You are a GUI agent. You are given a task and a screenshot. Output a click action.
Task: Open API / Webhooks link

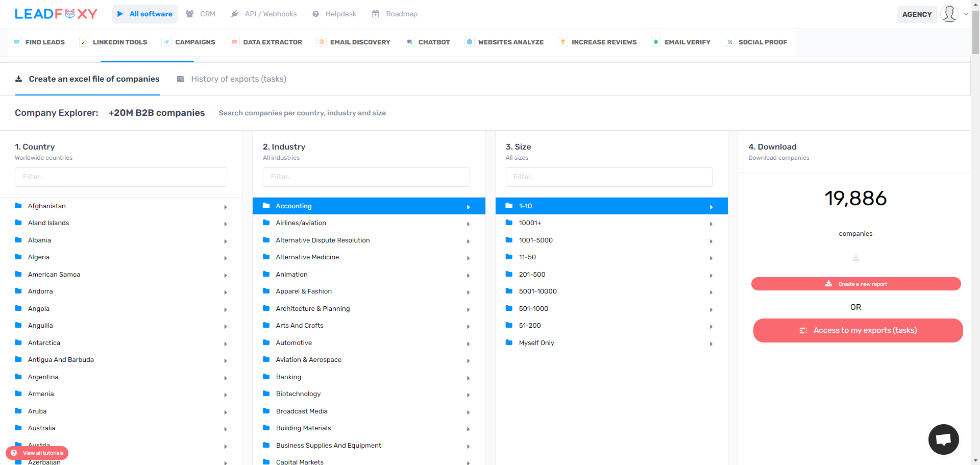pos(264,14)
